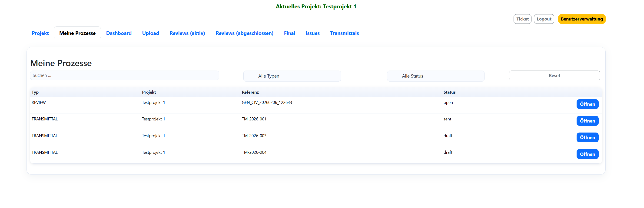
Task: Select the Reviews (abgeschlossen) tab
Action: (244, 33)
